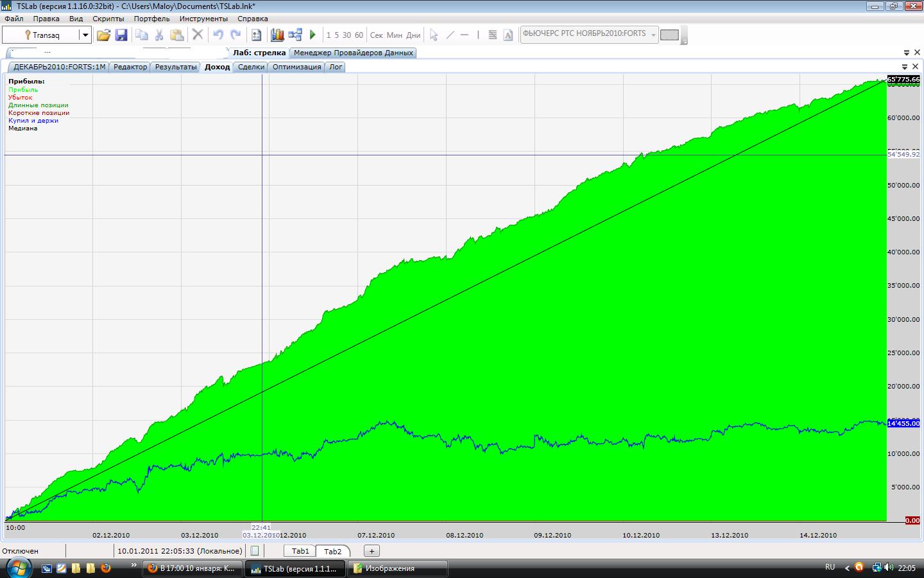Click the undo arrow icon
Screen dimensions: 924x578
tap(218, 35)
